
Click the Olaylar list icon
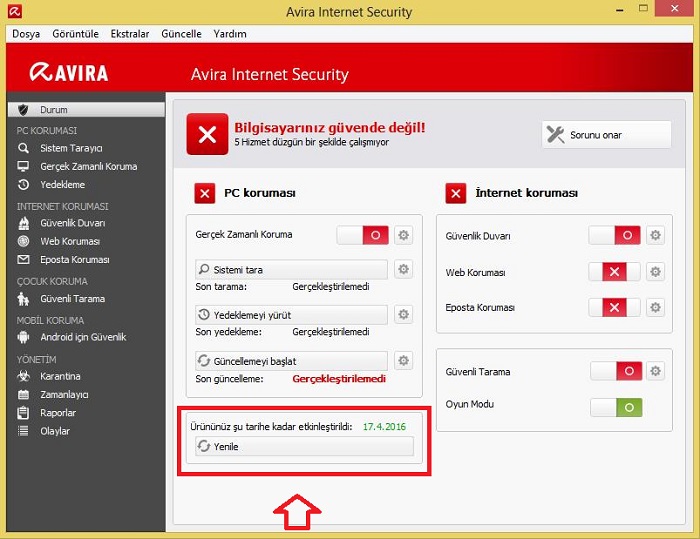[23, 431]
